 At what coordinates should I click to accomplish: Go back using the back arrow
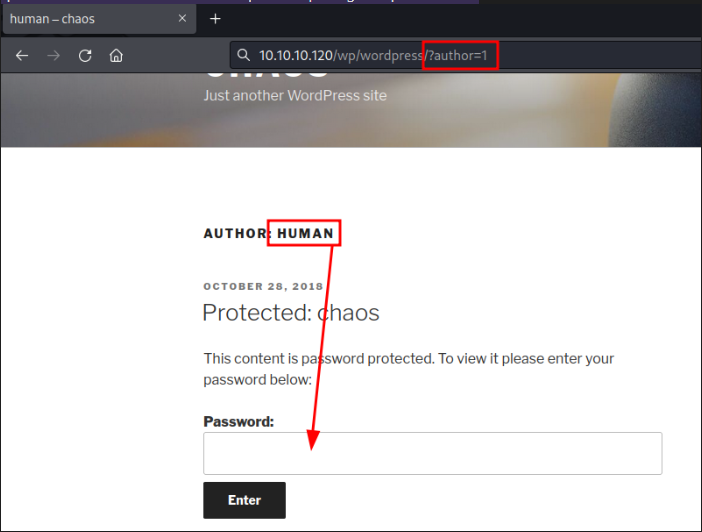pyautogui.click(x=22, y=56)
